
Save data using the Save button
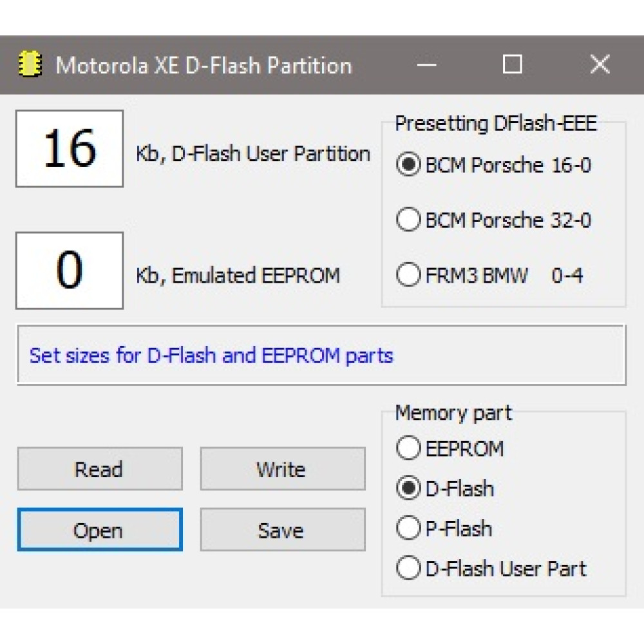pos(283,529)
